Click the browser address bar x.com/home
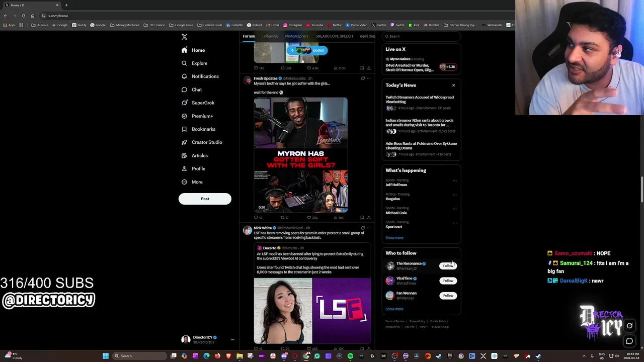This screenshot has width=644, height=362. 277,16
